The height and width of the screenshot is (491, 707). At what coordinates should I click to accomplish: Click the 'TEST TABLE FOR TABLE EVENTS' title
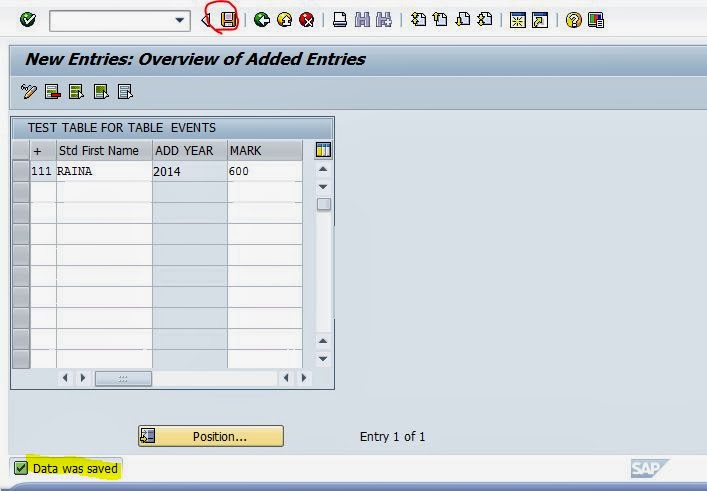[x=122, y=128]
